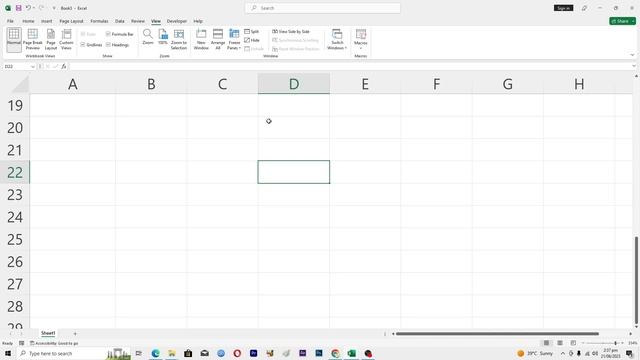Click the Excel Search box
640x360 pixels.
coord(322,8)
